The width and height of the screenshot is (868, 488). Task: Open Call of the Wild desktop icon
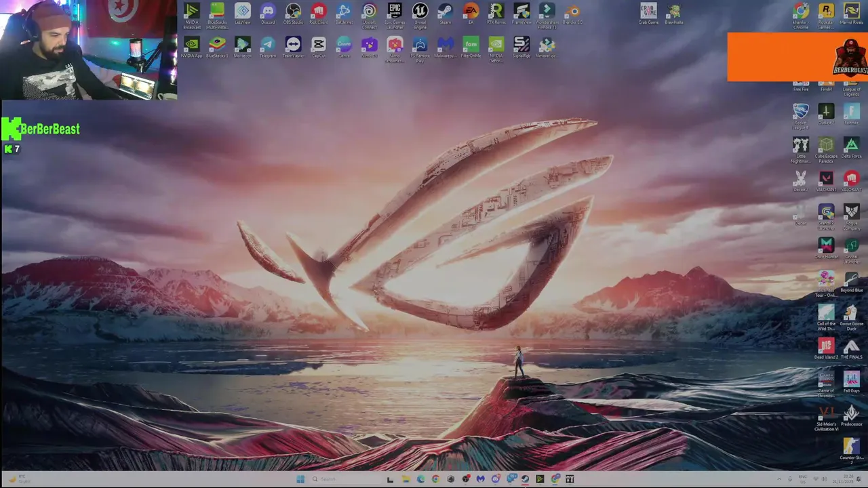[x=826, y=318]
